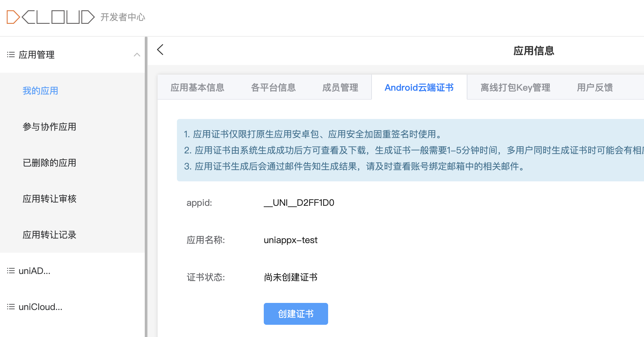Click the 开发者中心 header text
This screenshot has height=337, width=644.
tap(123, 17)
